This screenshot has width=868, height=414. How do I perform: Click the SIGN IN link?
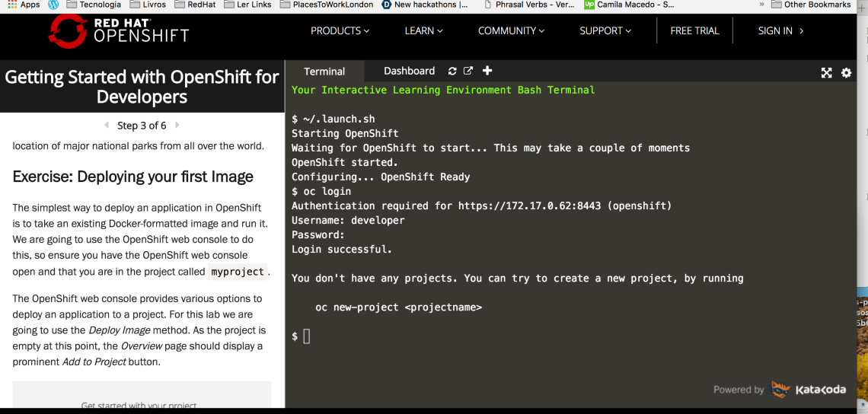[780, 31]
